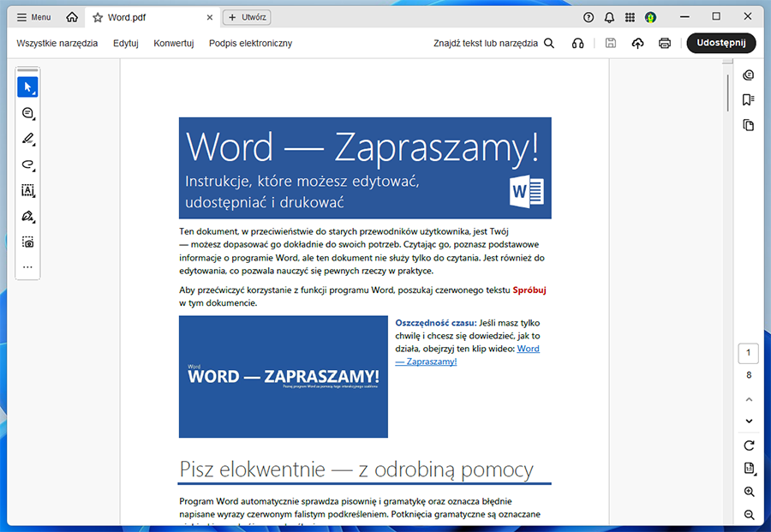Click the current page number box
This screenshot has height=532, width=771.
(x=749, y=353)
